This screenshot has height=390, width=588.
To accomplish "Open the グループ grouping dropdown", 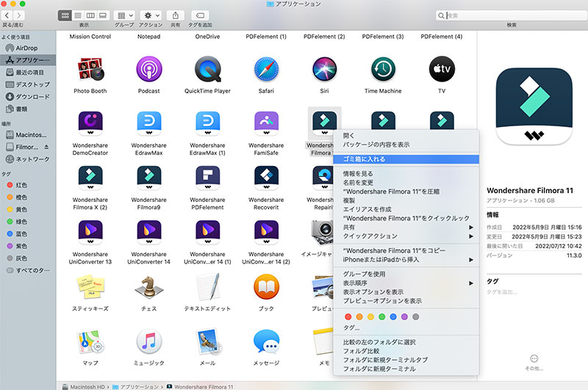I will (125, 15).
